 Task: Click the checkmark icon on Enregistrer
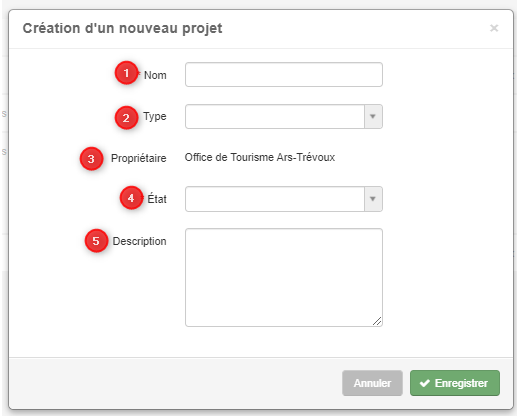point(425,383)
